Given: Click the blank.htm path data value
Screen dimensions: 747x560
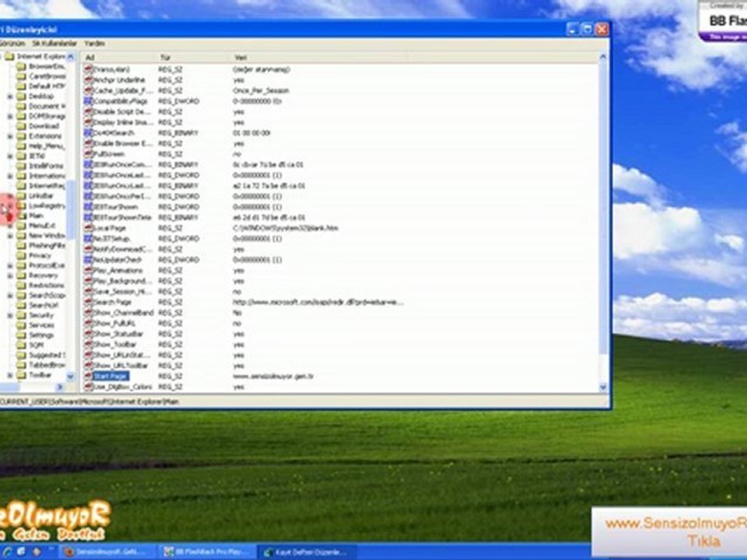Looking at the screenshot, I should (x=286, y=228).
